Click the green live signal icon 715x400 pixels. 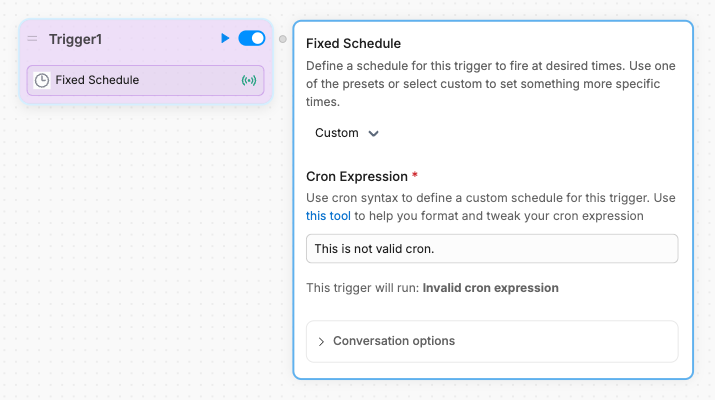[x=249, y=80]
